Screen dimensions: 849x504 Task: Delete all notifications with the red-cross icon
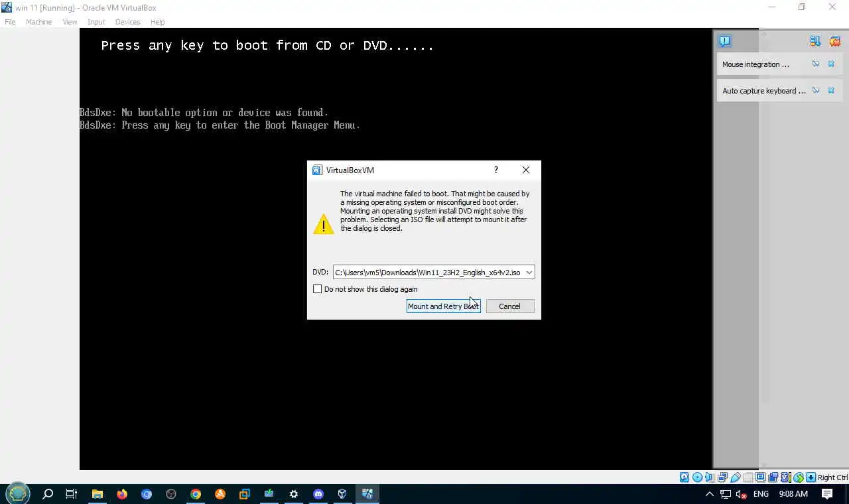pyautogui.click(x=834, y=41)
